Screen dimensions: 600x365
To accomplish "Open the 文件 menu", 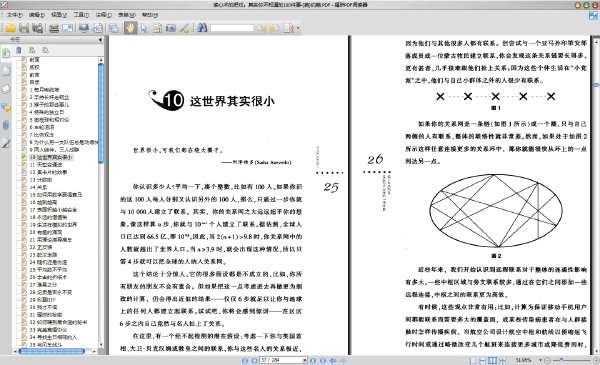I will 15,15.
